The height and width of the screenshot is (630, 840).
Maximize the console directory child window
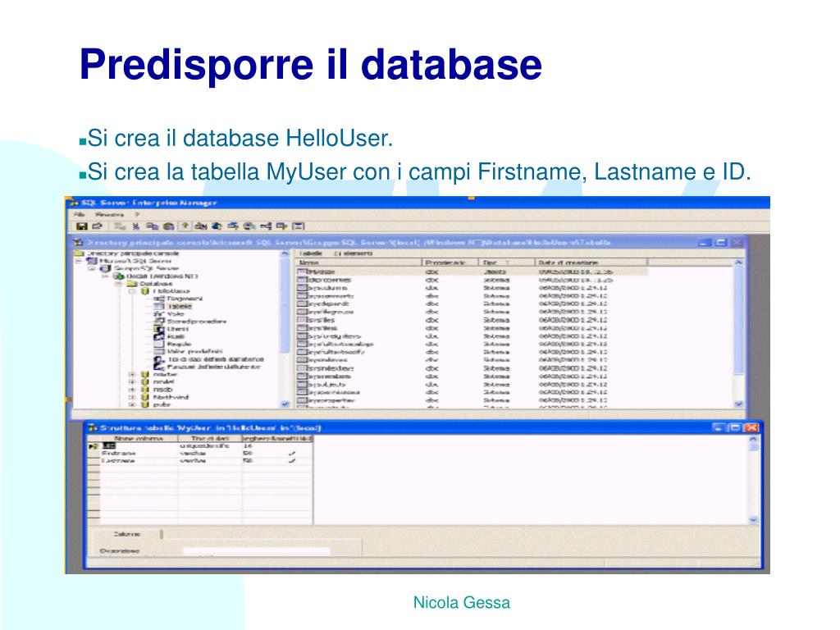point(721,242)
